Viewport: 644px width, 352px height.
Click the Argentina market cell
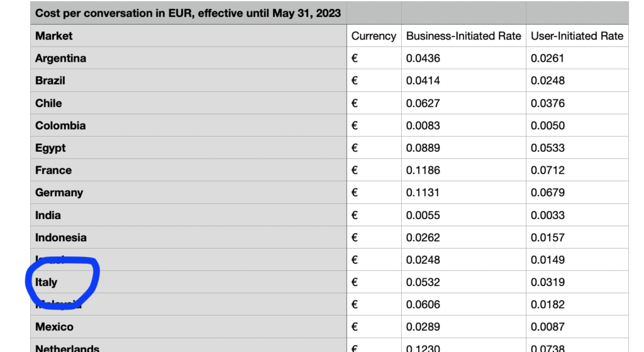(189, 58)
